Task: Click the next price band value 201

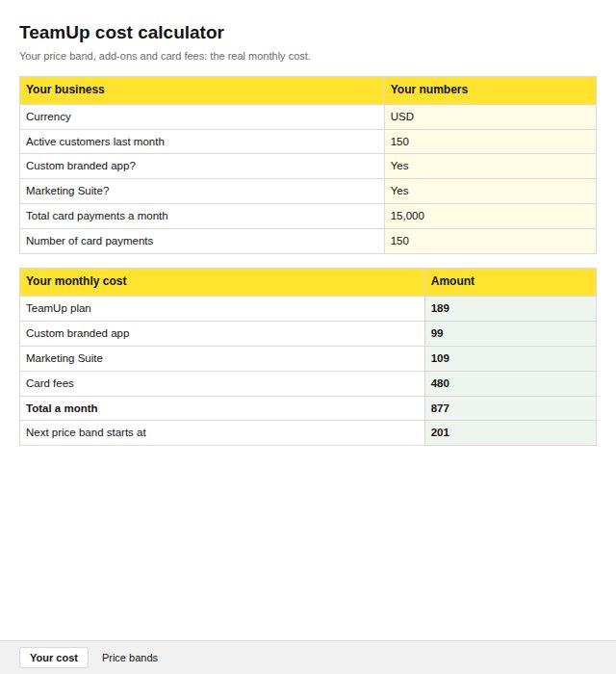Action: (510, 433)
